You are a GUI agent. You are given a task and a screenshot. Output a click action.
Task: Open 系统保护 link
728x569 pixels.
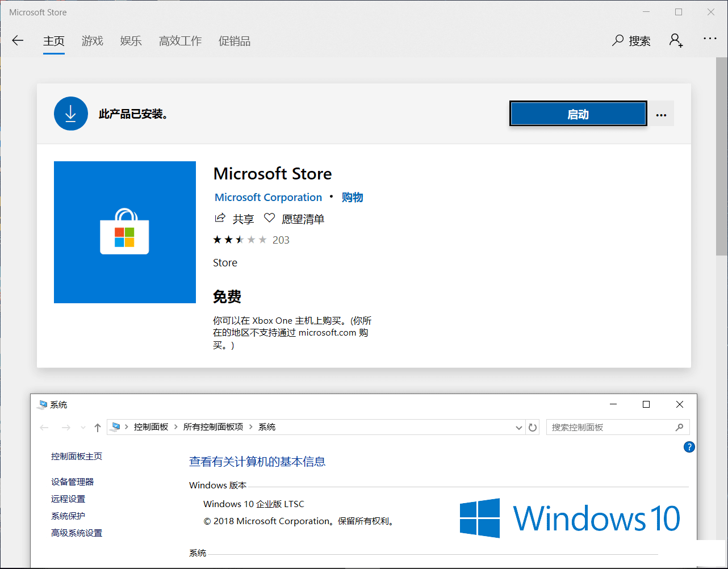(68, 516)
